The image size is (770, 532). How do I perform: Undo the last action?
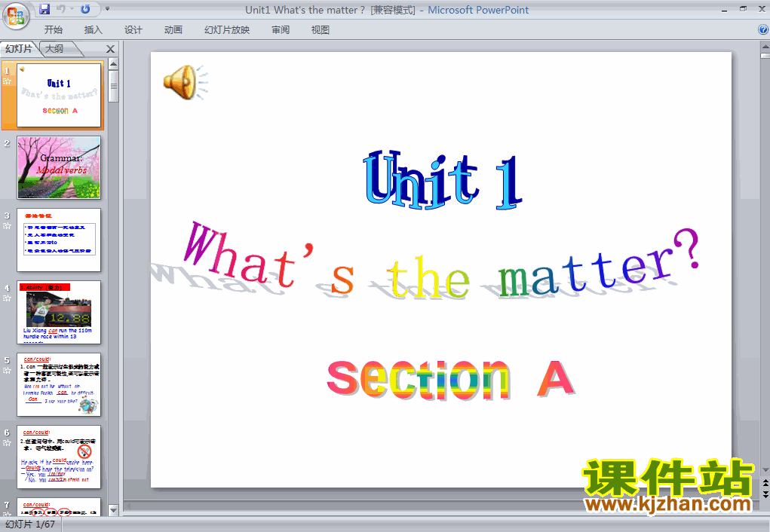(61, 9)
